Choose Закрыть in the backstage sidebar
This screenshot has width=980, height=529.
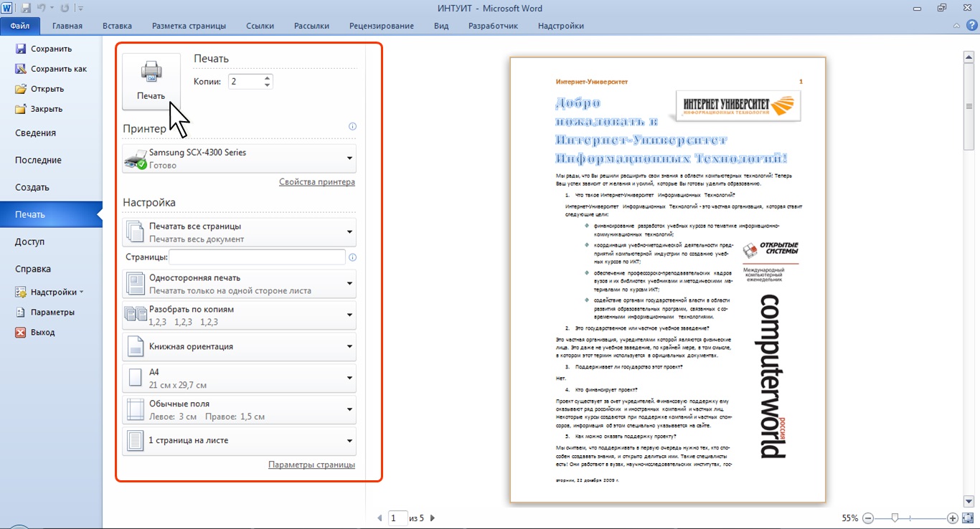coord(39,109)
